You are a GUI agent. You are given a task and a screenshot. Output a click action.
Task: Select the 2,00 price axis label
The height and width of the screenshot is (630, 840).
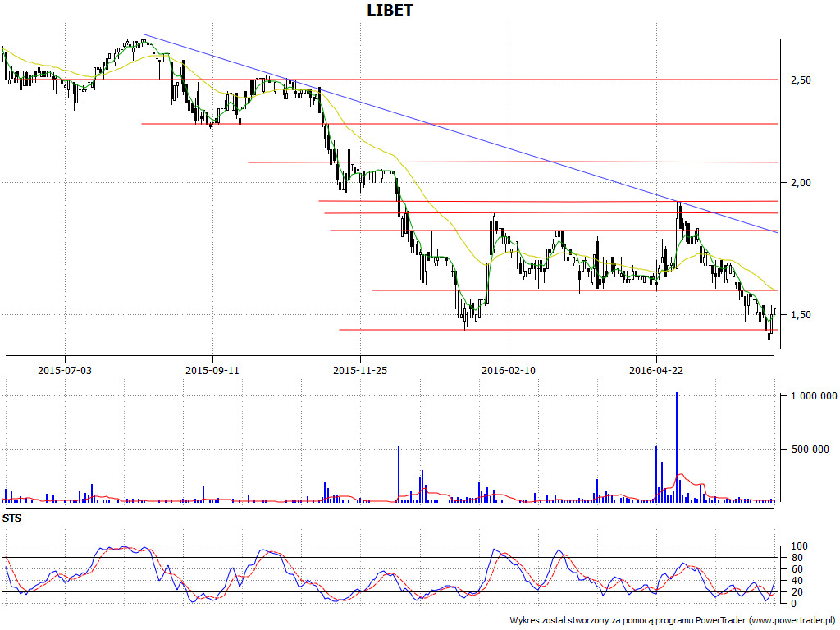pyautogui.click(x=801, y=183)
